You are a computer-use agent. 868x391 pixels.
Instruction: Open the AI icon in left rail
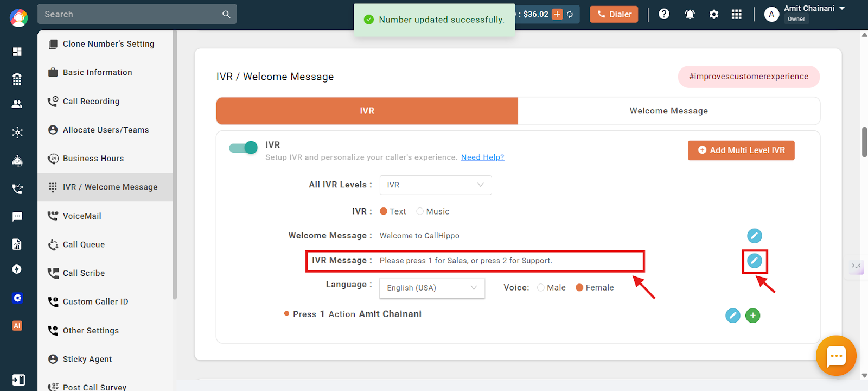pos(17,326)
